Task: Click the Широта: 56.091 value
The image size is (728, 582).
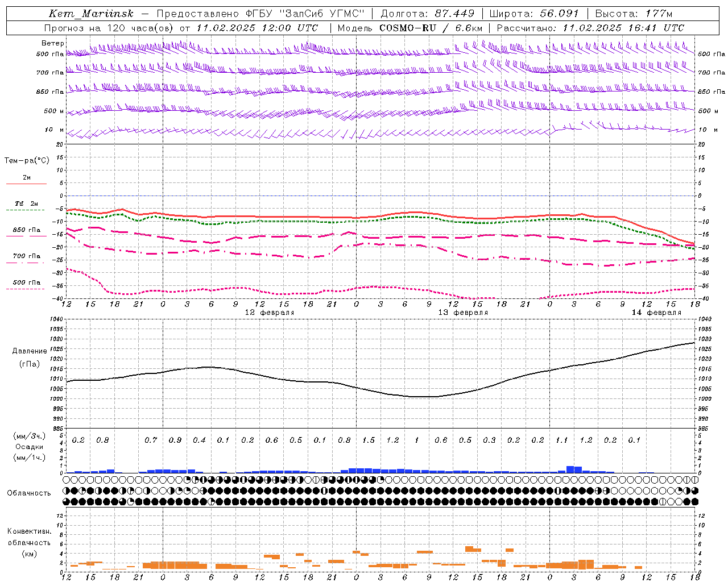Action: pyautogui.click(x=534, y=14)
